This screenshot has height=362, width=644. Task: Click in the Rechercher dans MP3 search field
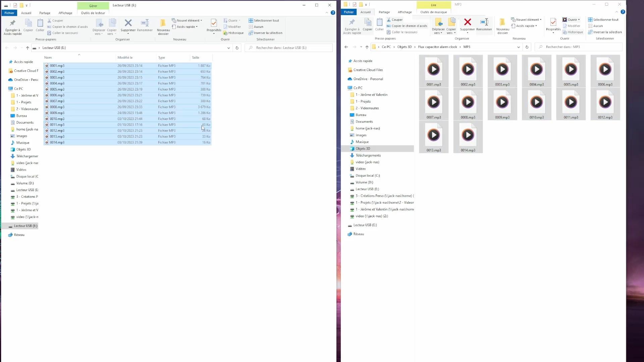(x=580, y=47)
